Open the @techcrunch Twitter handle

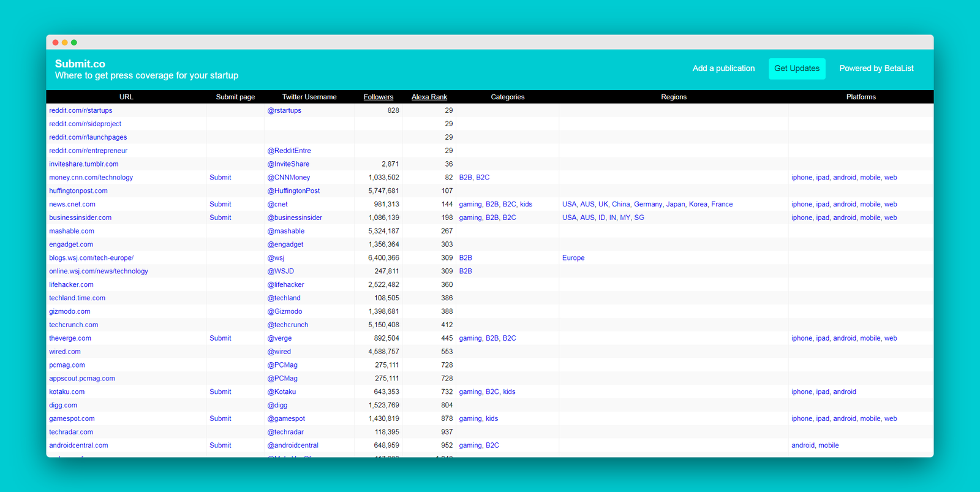(288, 325)
